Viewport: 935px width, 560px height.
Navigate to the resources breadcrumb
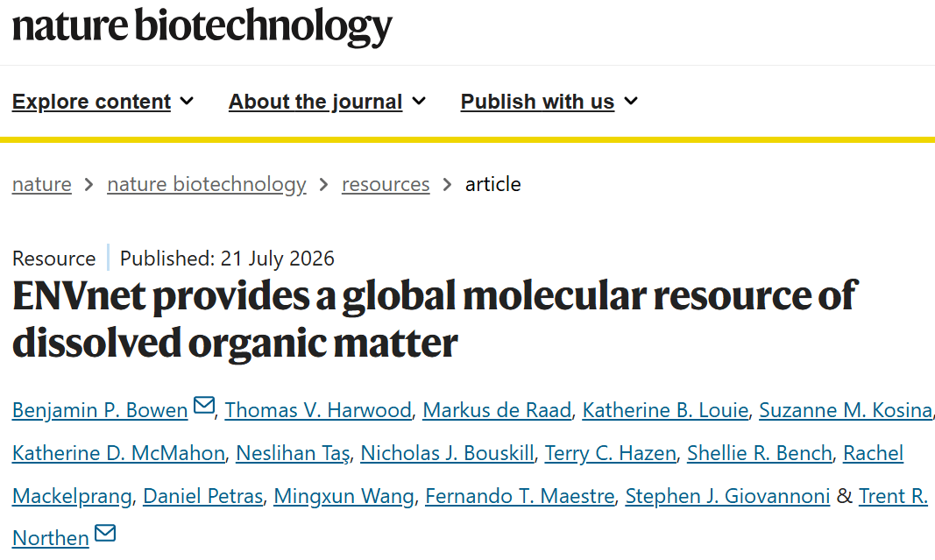(x=386, y=184)
